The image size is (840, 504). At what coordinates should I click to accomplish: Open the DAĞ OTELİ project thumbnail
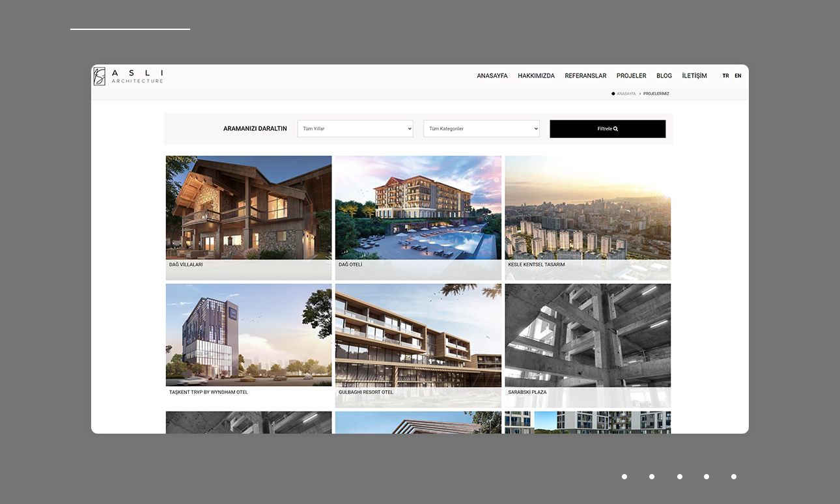pyautogui.click(x=418, y=215)
